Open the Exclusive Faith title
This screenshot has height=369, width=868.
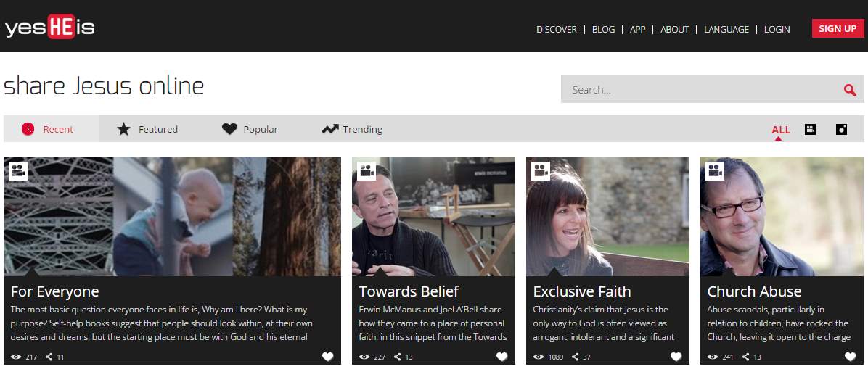[x=582, y=291]
